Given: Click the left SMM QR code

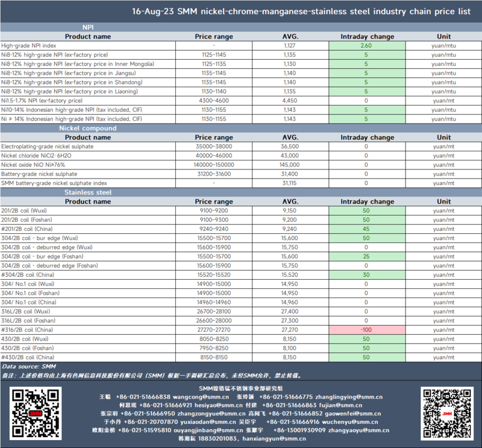Looking at the screenshot, I should pyautogui.click(x=36, y=413).
